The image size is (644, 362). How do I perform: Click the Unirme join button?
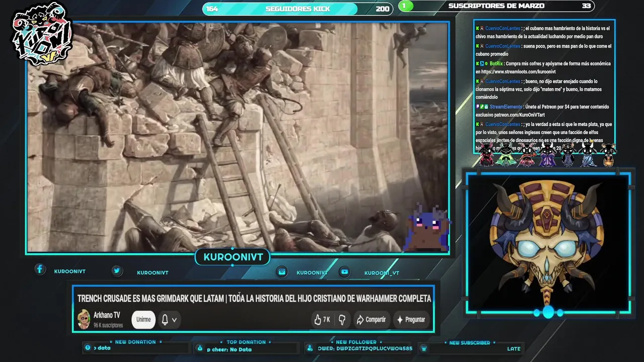[x=143, y=319]
